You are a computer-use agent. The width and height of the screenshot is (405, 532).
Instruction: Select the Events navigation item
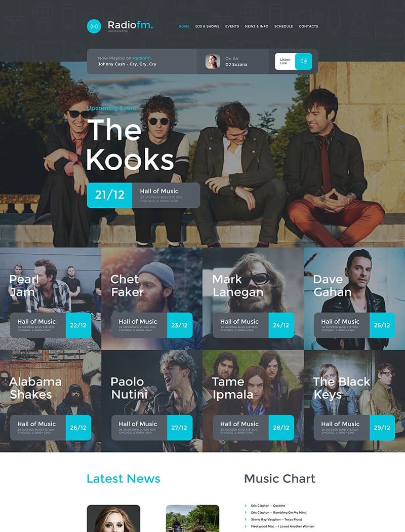click(x=232, y=26)
